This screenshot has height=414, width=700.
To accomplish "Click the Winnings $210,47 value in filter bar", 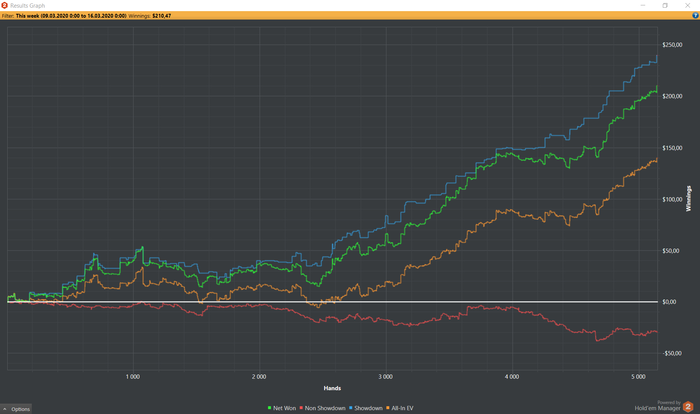I will [x=162, y=16].
